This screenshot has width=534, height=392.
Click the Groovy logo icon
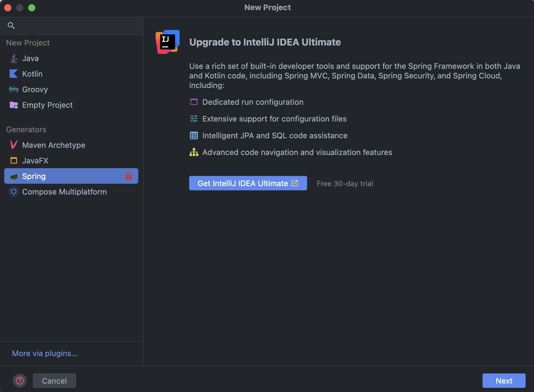click(14, 89)
